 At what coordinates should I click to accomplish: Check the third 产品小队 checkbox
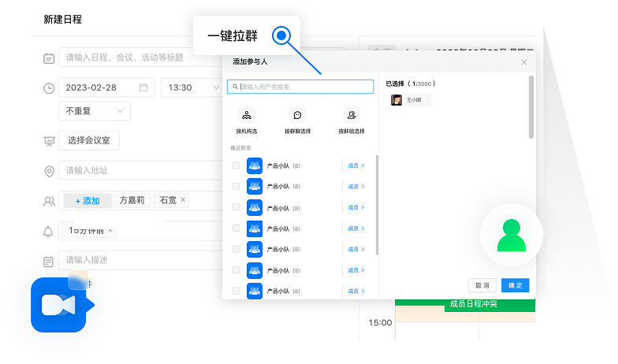point(236,207)
